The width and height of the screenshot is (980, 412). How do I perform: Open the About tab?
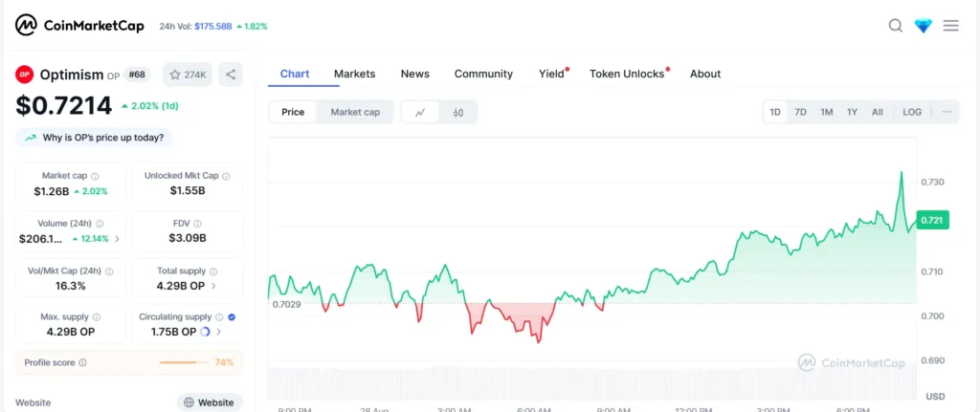pos(705,74)
